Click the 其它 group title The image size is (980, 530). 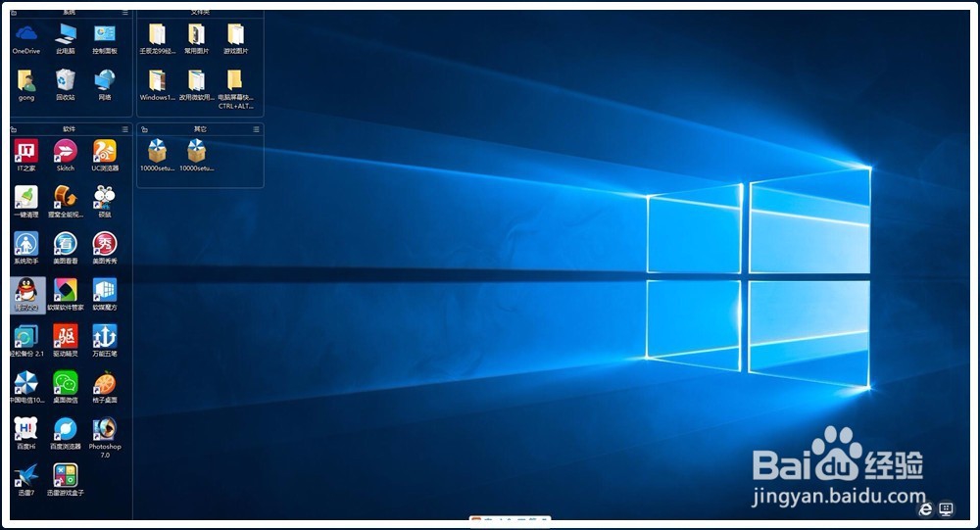(x=200, y=129)
